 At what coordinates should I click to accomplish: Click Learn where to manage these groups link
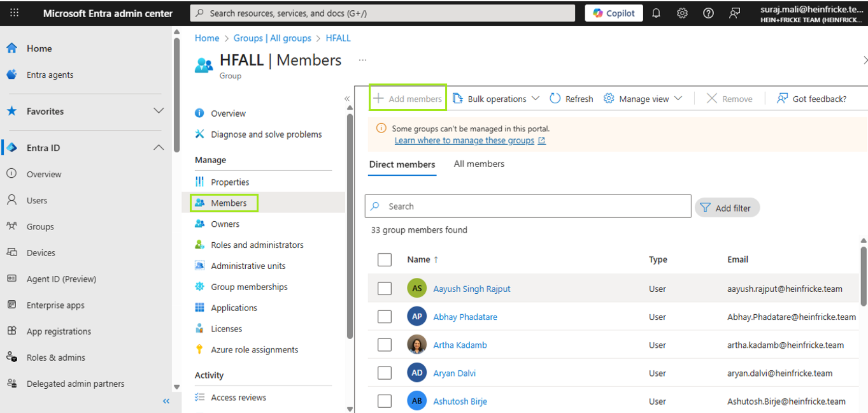tap(464, 140)
